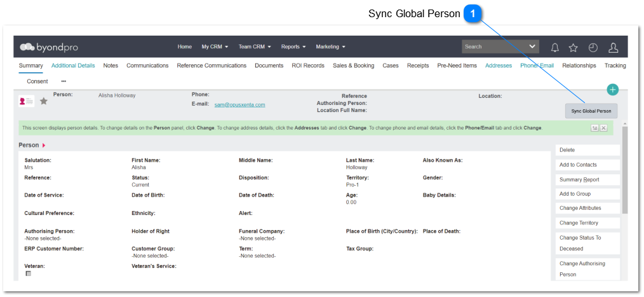
Task: Expand the My CRM menu
Action: pos(215,46)
